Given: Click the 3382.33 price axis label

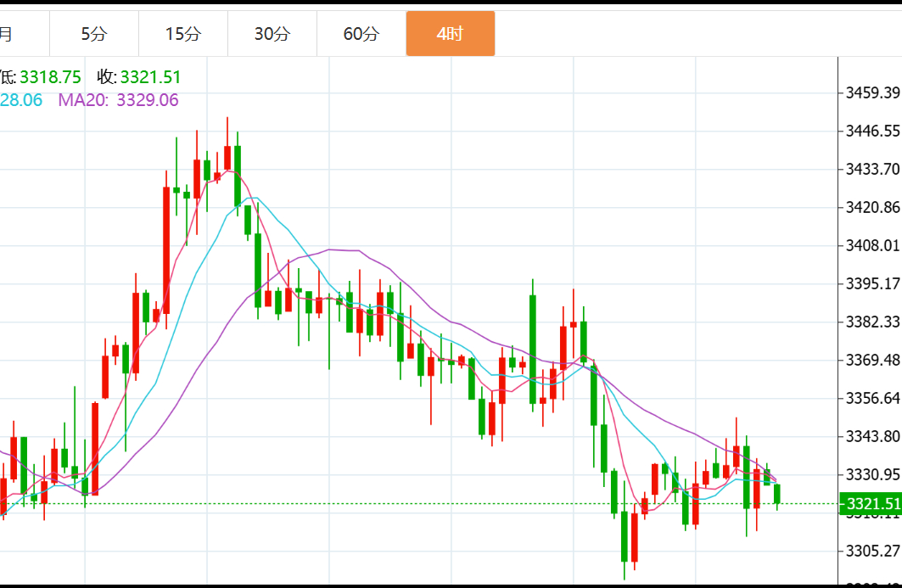Looking at the screenshot, I should tap(872, 322).
